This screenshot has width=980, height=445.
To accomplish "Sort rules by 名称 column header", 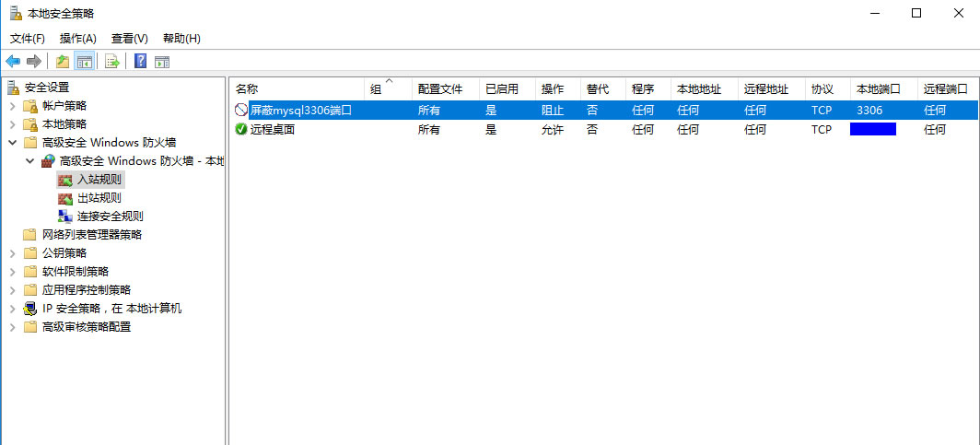I will pyautogui.click(x=295, y=89).
